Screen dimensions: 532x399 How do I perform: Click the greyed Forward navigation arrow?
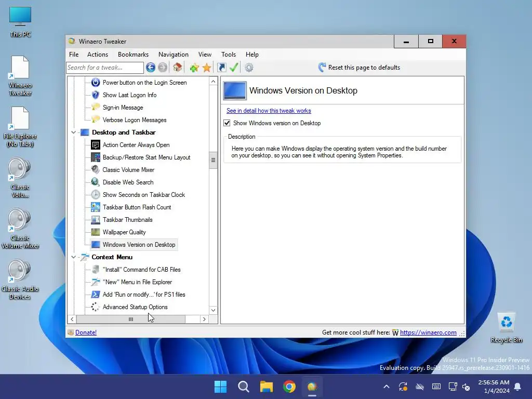pos(163,68)
